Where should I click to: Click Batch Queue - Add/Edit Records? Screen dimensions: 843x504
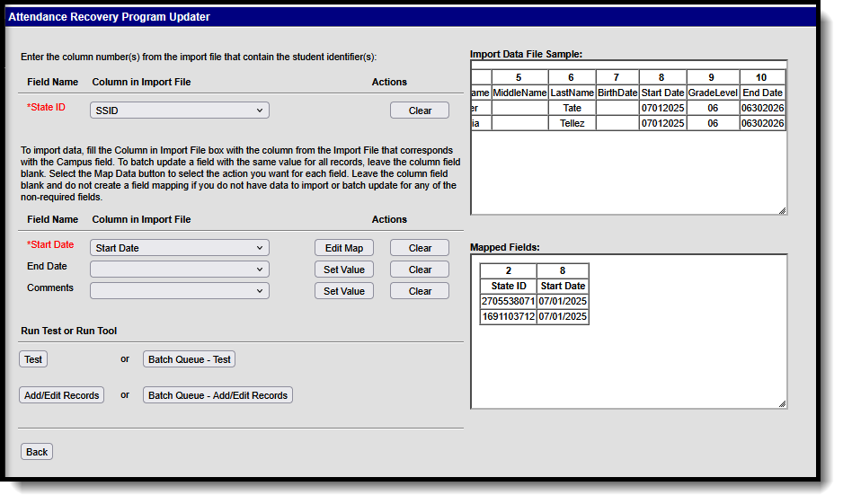point(217,395)
